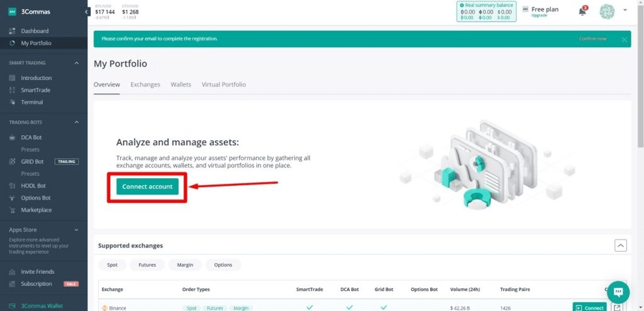
Task: Click the SALE badge beside Subscription
Action: [71, 284]
